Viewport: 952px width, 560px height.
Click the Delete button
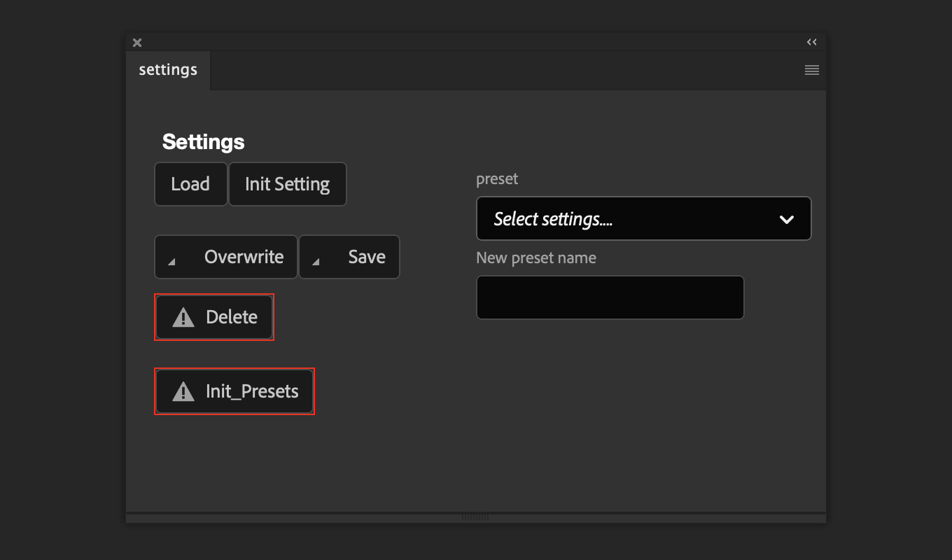(214, 317)
